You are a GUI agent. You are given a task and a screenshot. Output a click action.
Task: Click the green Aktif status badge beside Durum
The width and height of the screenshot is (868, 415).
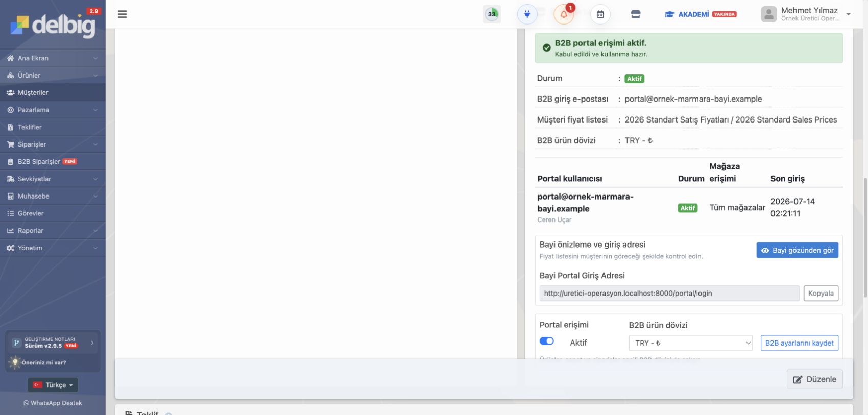pyautogui.click(x=634, y=79)
